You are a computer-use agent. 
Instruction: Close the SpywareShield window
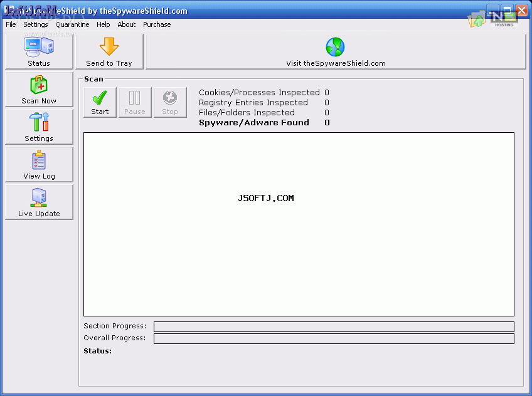click(x=521, y=11)
